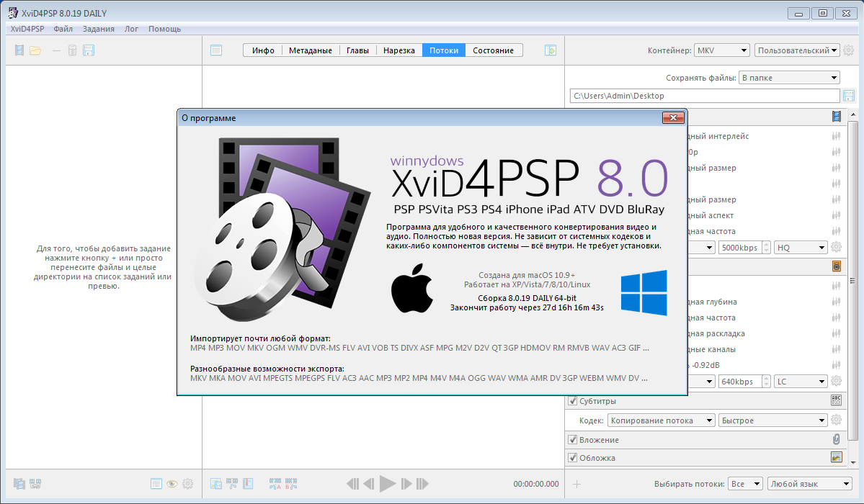Screen dimensions: 864x504
Task: Click the add job film icon
Action: 19,50
